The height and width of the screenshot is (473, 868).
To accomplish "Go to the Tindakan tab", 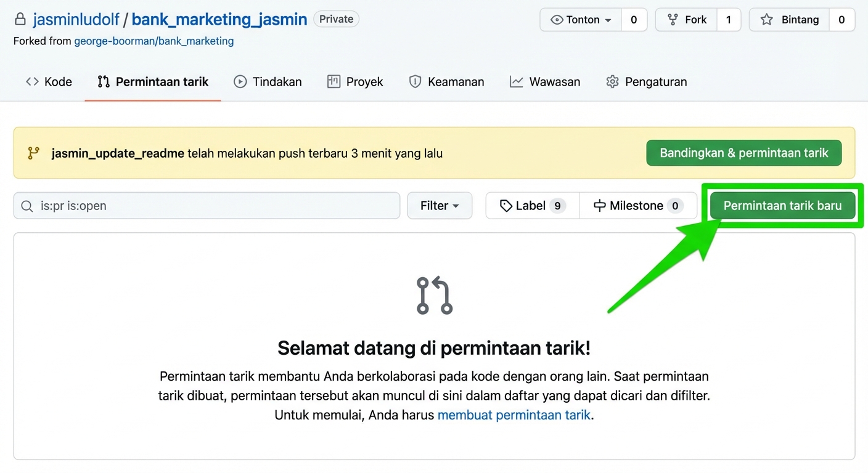I will tap(268, 82).
